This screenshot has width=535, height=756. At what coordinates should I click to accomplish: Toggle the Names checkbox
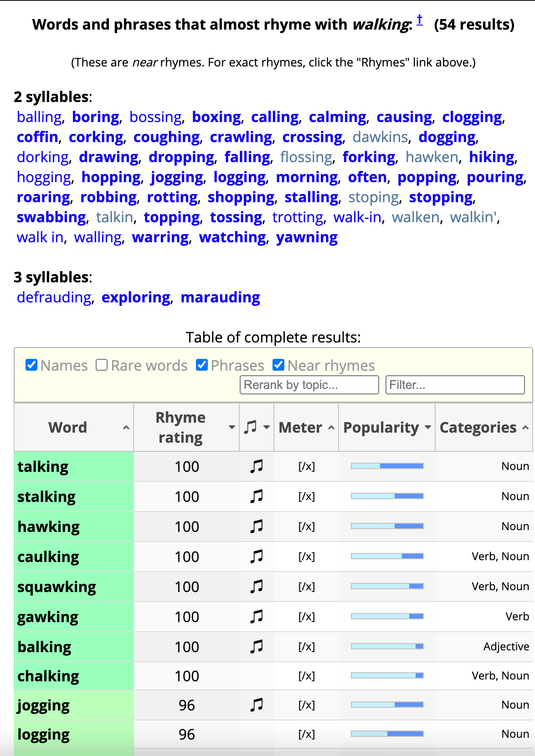coord(31,365)
